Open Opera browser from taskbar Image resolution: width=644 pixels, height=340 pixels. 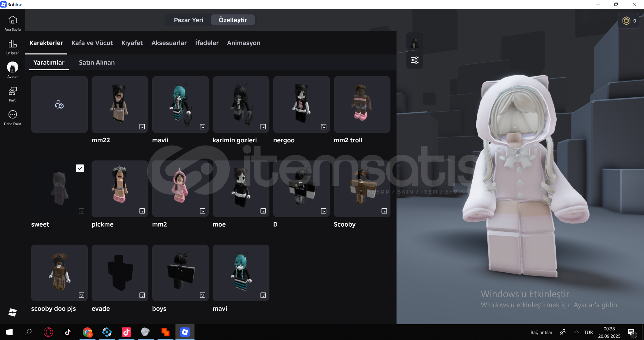point(48,332)
